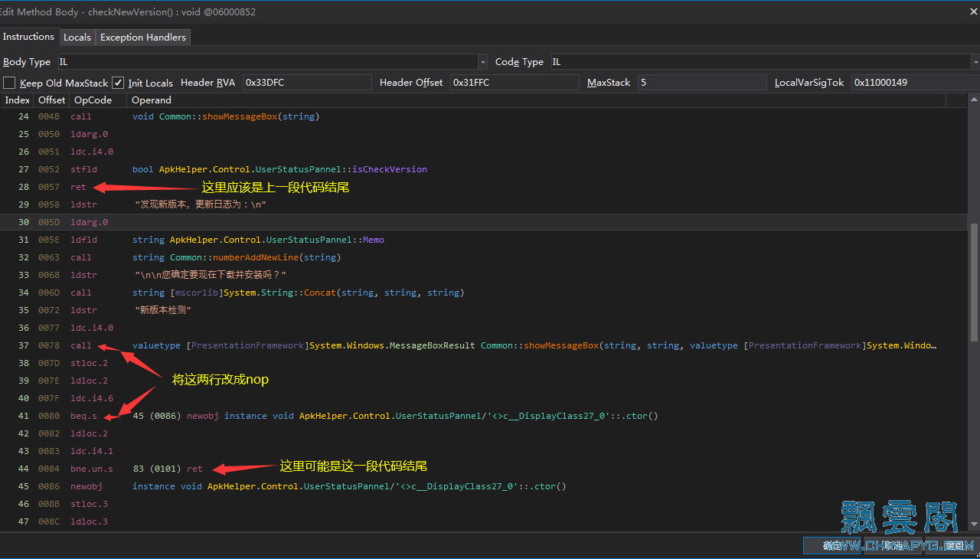The height and width of the screenshot is (559, 980).
Task: Select the ldfld opcode at index 31
Action: (83, 240)
